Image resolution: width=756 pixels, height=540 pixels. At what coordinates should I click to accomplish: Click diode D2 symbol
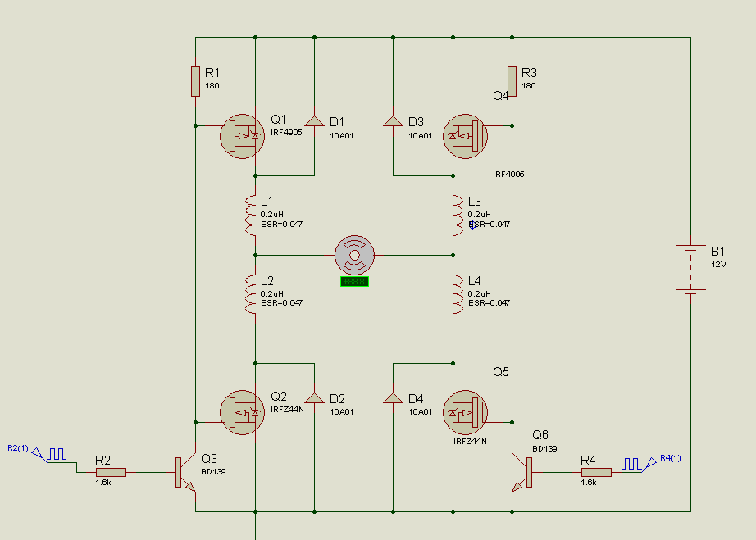point(315,397)
